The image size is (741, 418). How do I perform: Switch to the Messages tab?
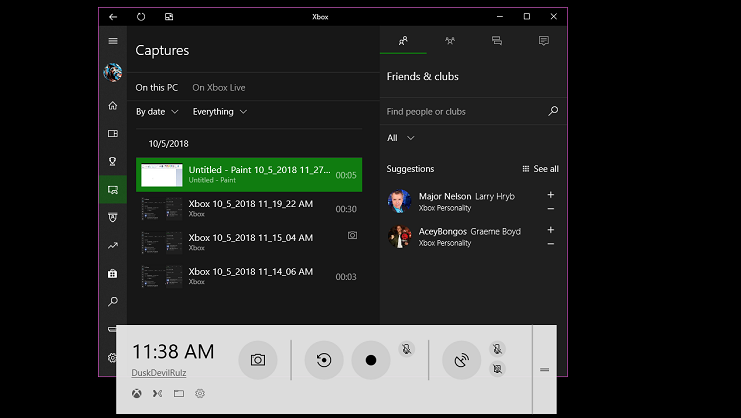497,41
